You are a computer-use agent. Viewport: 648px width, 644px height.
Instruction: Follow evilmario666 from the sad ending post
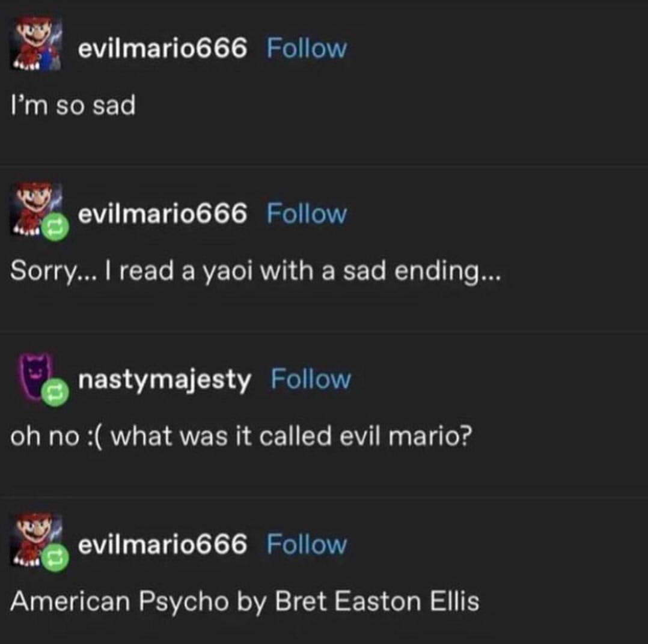(306, 214)
